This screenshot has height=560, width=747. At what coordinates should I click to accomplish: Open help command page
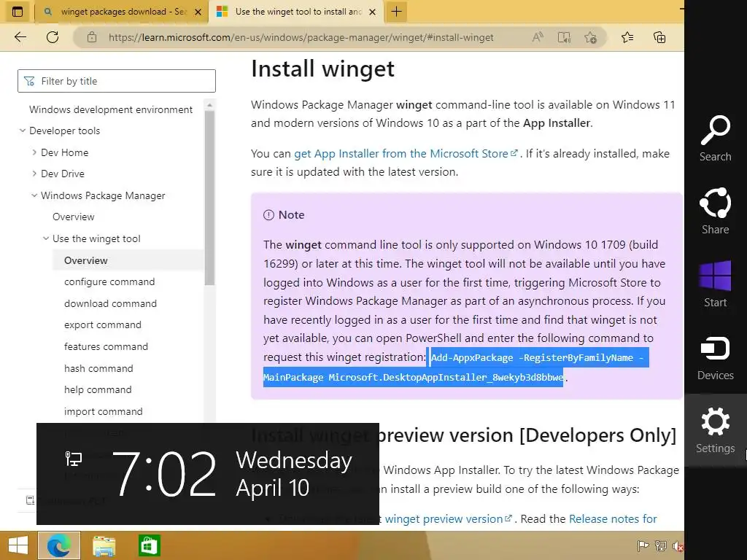(98, 389)
